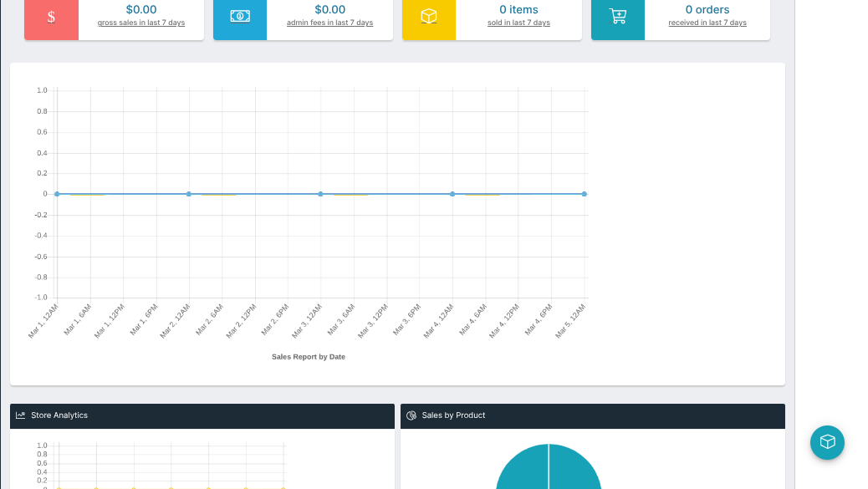Open the 'sold in last 7 days' link
The width and height of the screenshot is (868, 489).
(518, 23)
